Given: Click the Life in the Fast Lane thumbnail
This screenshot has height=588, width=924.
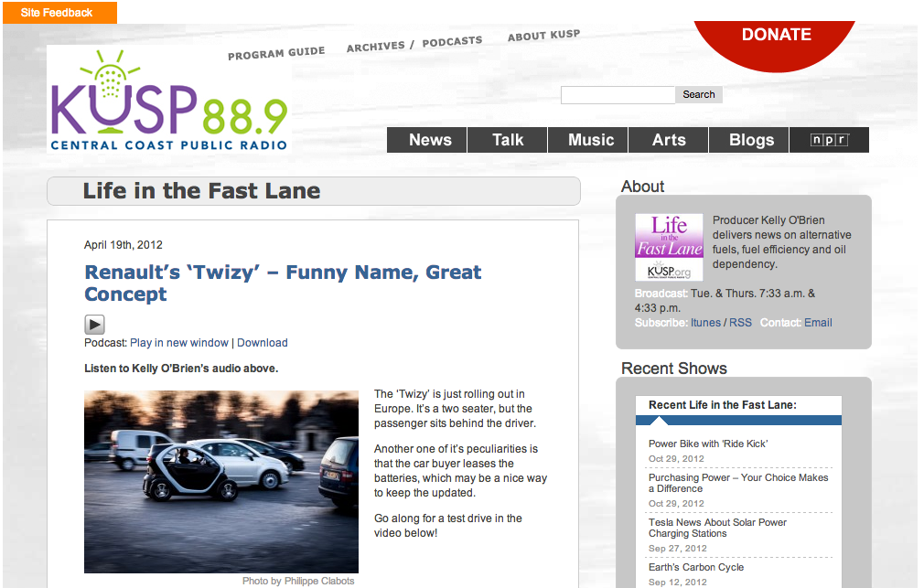Looking at the screenshot, I should 669,247.
